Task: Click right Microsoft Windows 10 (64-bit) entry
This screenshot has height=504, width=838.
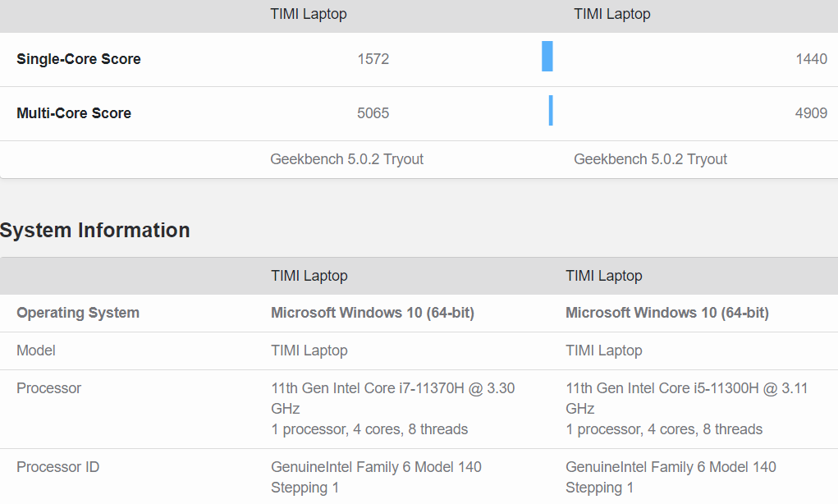Action: pos(666,313)
